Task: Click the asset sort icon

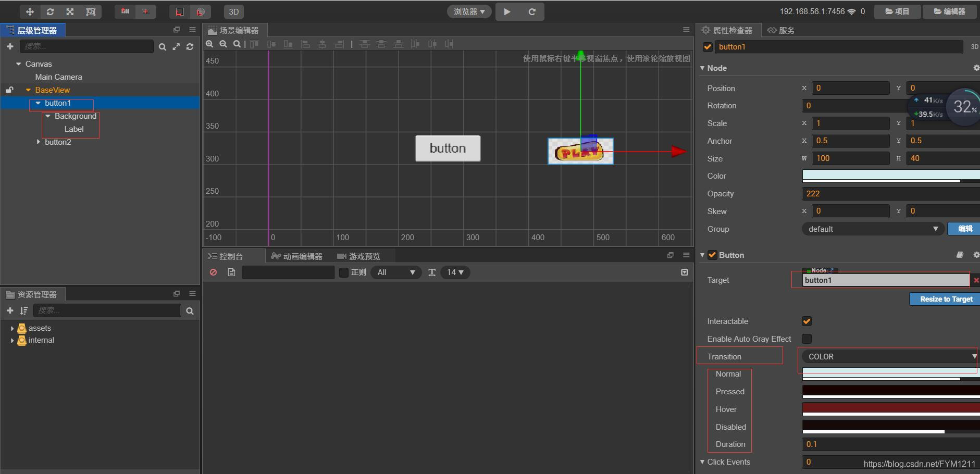Action: click(23, 311)
